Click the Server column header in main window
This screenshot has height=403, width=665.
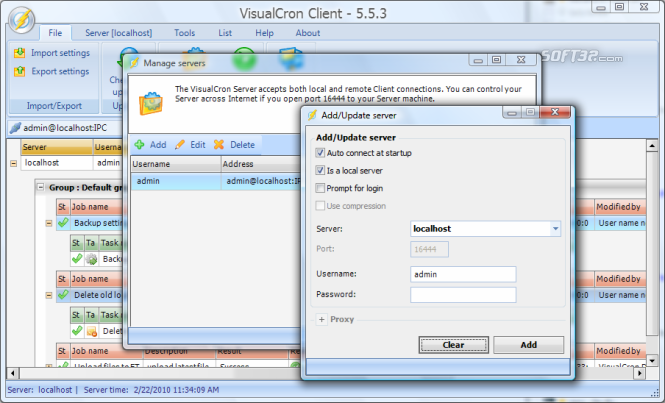pos(57,147)
